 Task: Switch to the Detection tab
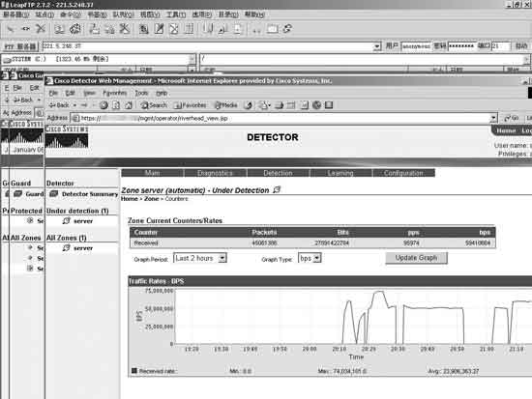click(x=278, y=173)
